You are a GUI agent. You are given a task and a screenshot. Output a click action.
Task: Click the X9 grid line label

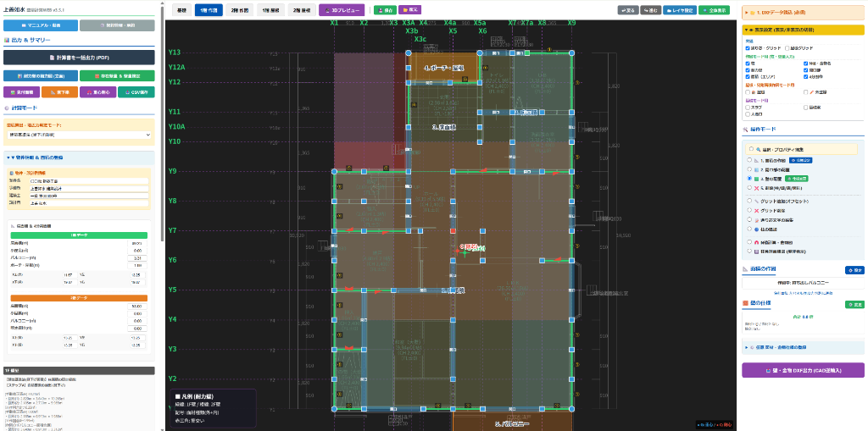571,23
